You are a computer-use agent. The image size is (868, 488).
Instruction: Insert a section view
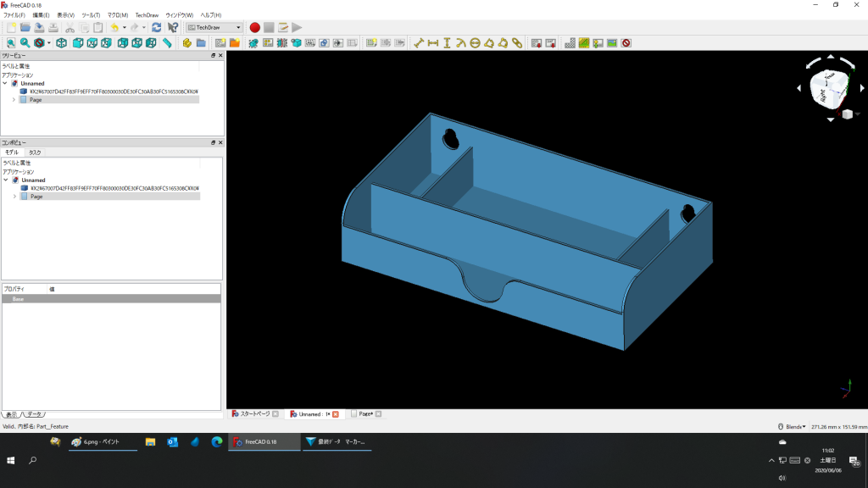pos(281,43)
